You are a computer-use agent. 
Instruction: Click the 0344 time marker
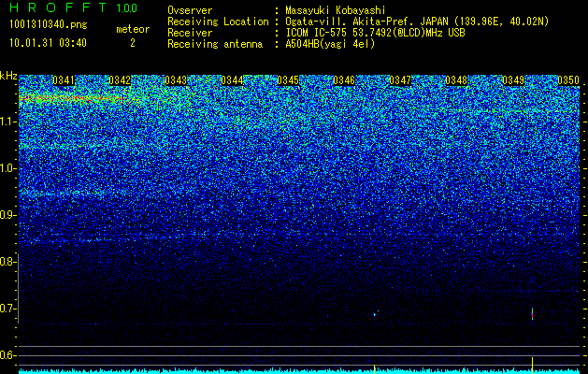pyautogui.click(x=232, y=80)
